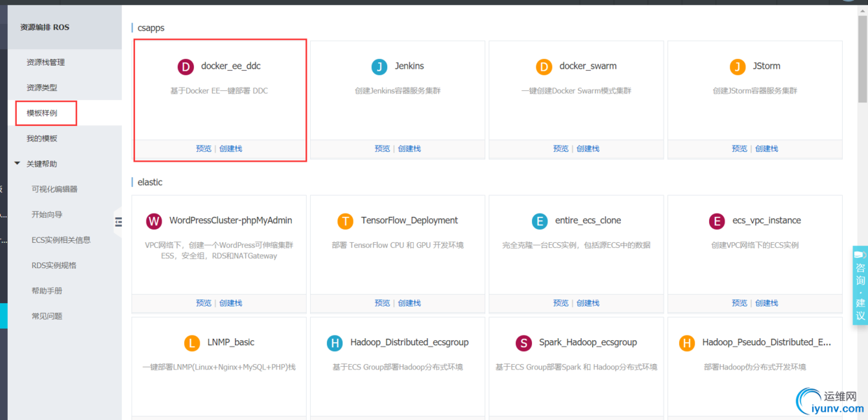Click 预览 on the docker_ee_ddc card
Image resolution: width=868 pixels, height=420 pixels.
pyautogui.click(x=204, y=148)
